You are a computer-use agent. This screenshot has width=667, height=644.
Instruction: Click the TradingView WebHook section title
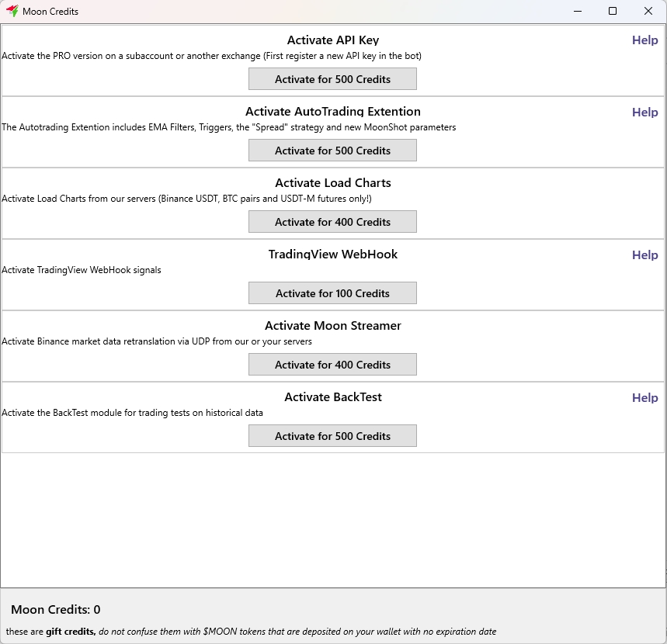coord(332,254)
